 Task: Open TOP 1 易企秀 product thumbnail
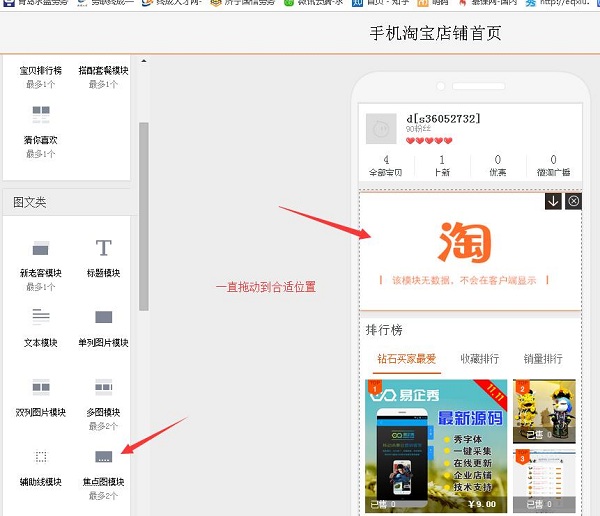pyautogui.click(x=436, y=446)
